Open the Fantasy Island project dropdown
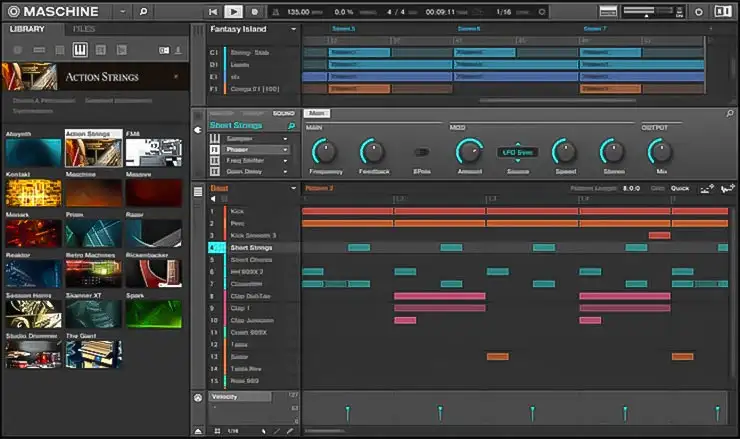 [x=294, y=29]
